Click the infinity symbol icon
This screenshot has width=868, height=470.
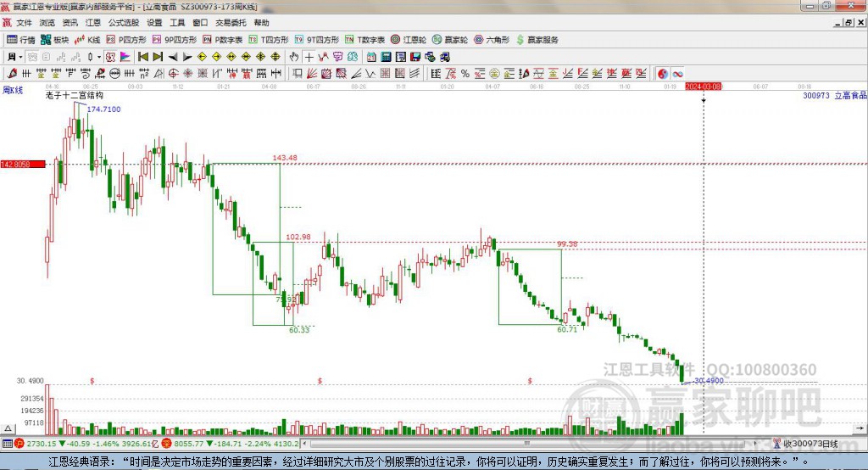(677, 74)
